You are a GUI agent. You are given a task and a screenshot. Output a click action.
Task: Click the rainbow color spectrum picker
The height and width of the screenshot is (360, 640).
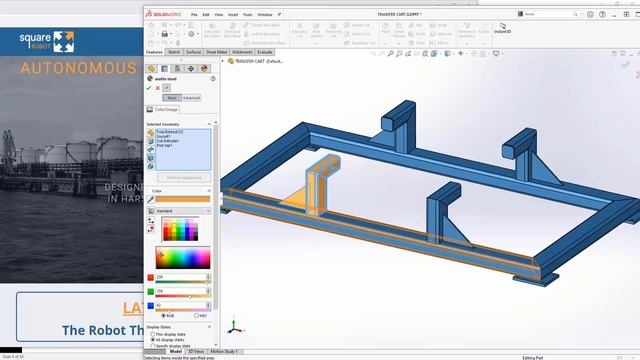[x=183, y=258]
